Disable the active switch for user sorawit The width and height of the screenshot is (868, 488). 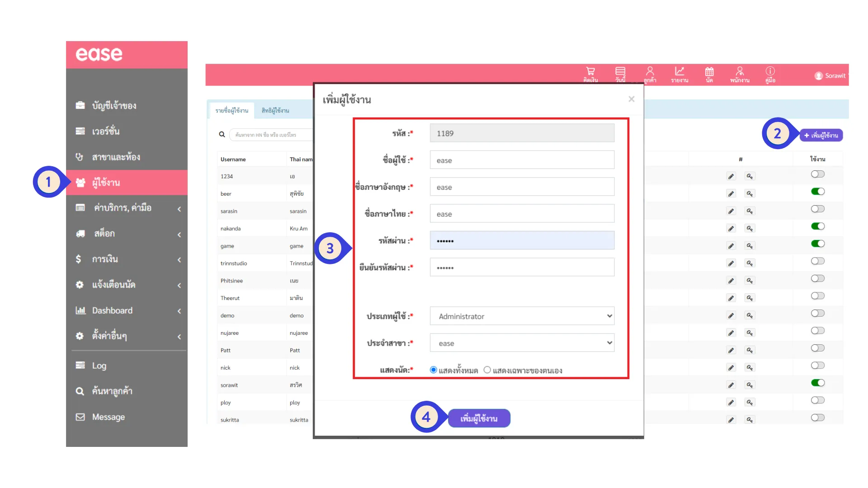817,383
